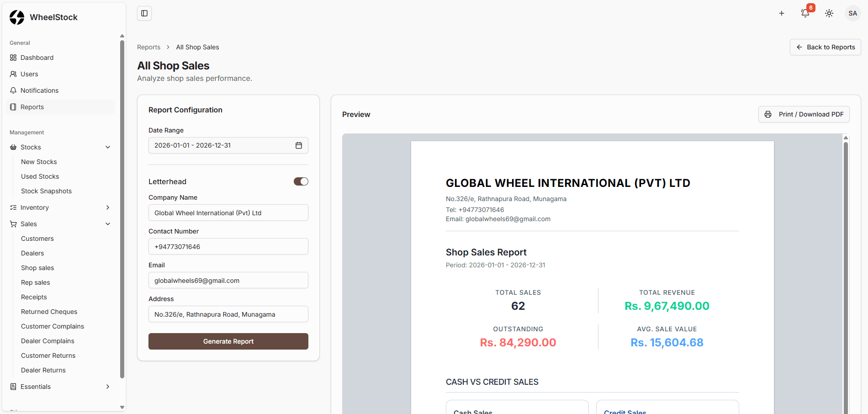This screenshot has height=414, width=868.
Task: Select Reports in the sidebar
Action: 60,107
